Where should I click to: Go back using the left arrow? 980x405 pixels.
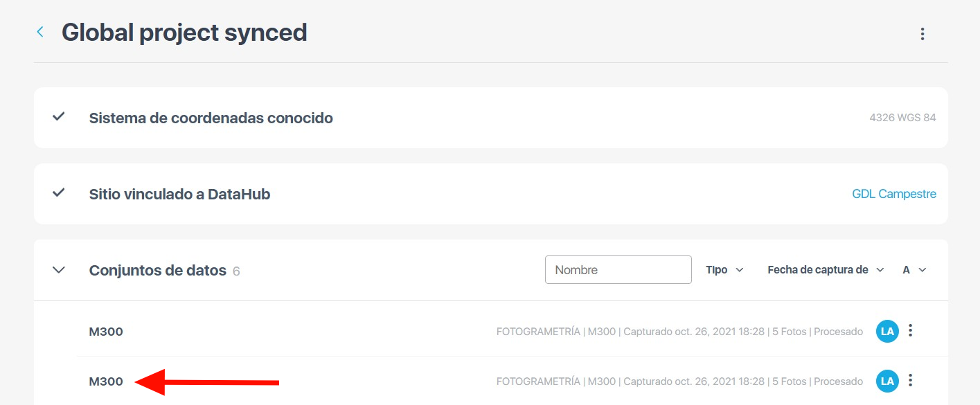click(40, 32)
